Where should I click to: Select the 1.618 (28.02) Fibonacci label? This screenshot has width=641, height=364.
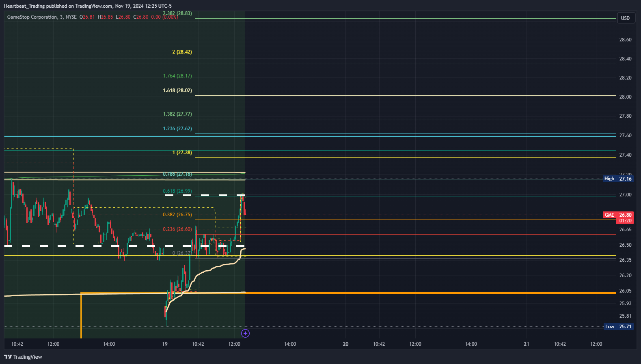point(177,90)
